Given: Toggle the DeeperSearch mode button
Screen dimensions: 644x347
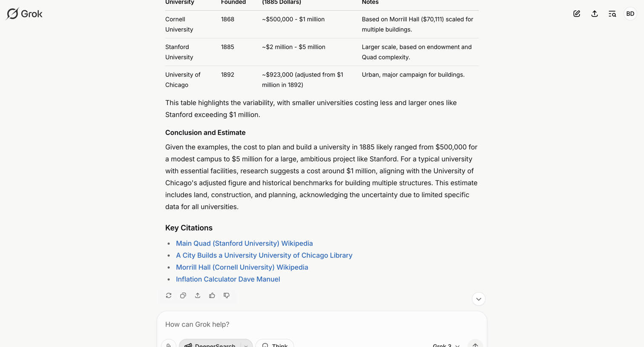Looking at the screenshot, I should pyautogui.click(x=210, y=344).
